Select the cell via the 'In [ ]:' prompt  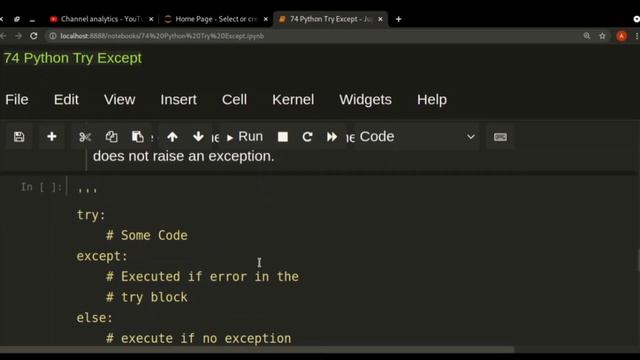coord(42,187)
